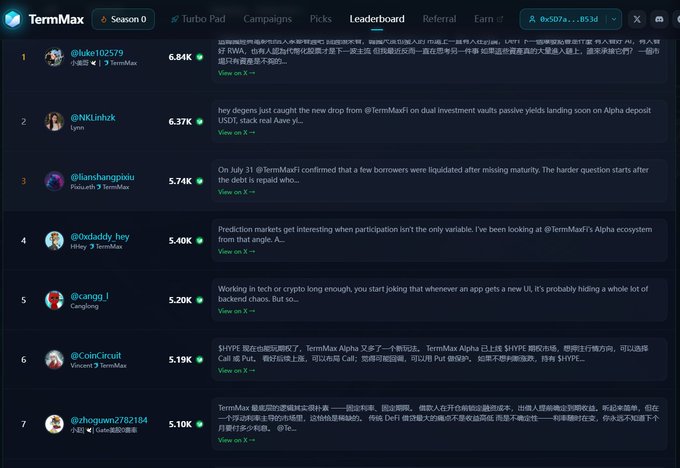View on X for @zhoguwn2782184 post
The width and height of the screenshot is (680, 468).
pyautogui.click(x=236, y=440)
